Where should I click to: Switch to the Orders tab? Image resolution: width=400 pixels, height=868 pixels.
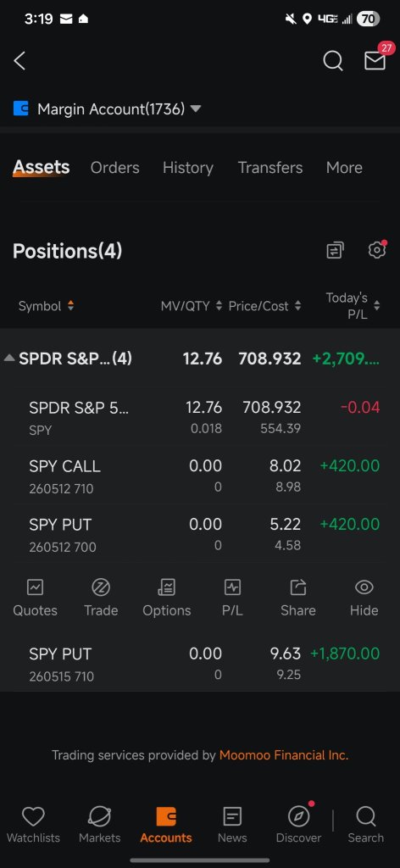click(115, 168)
